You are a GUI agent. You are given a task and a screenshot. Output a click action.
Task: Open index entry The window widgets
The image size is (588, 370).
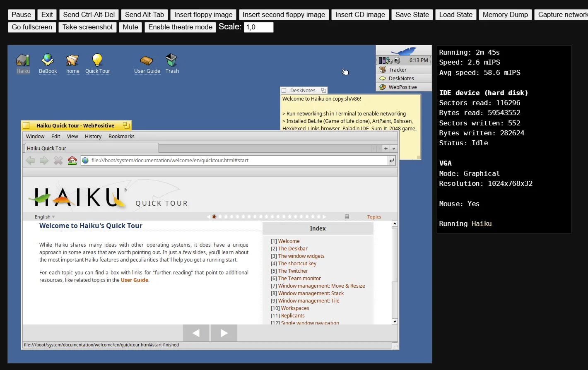pos(301,256)
